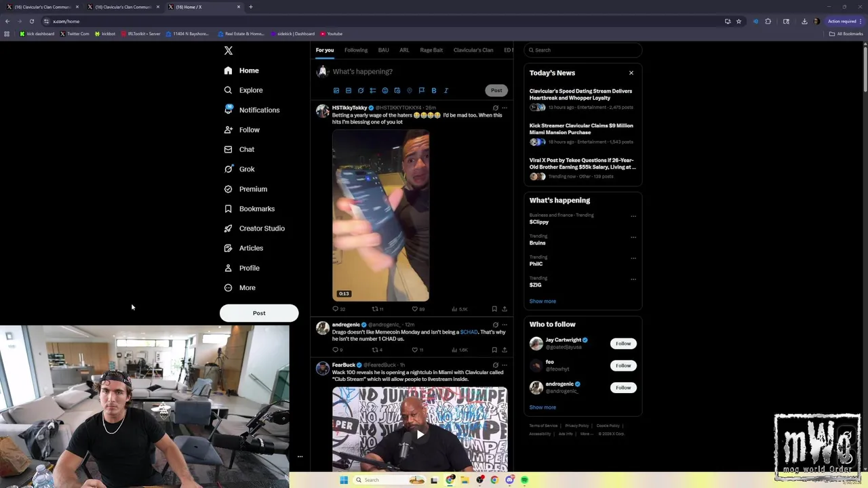Viewport: 868px width, 488px height.
Task: Play the FearBuck No Jumper video
Action: point(420,434)
